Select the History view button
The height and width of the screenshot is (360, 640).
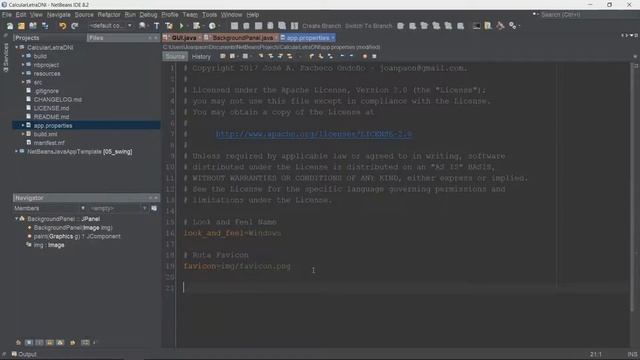click(201, 56)
